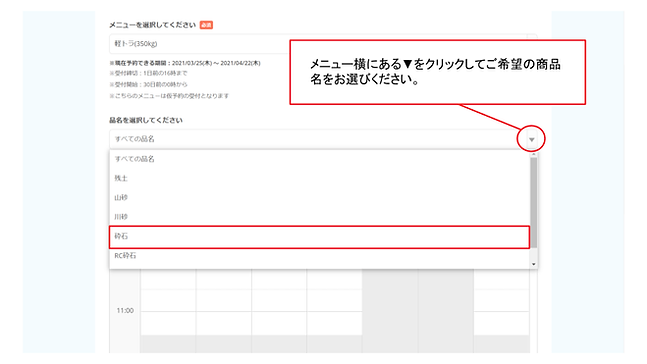Click the メニューを選択してください label
This screenshot has height=364, width=647.
[x=152, y=25]
